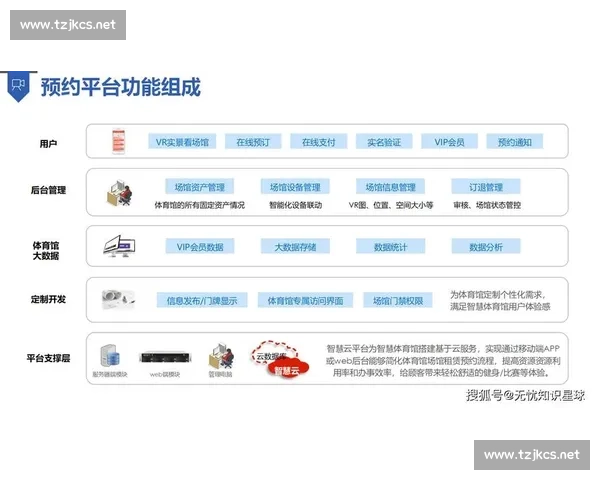
Task: Click the 数据分析 box
Action: coord(486,247)
